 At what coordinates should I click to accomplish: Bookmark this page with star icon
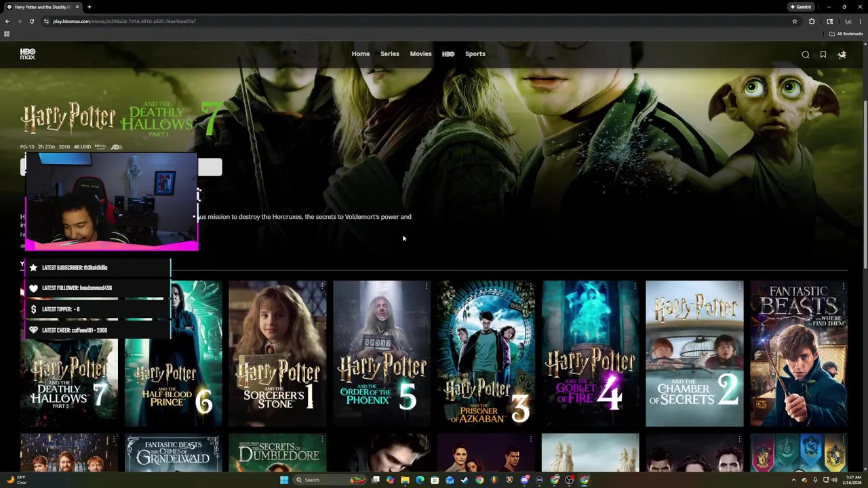(795, 21)
